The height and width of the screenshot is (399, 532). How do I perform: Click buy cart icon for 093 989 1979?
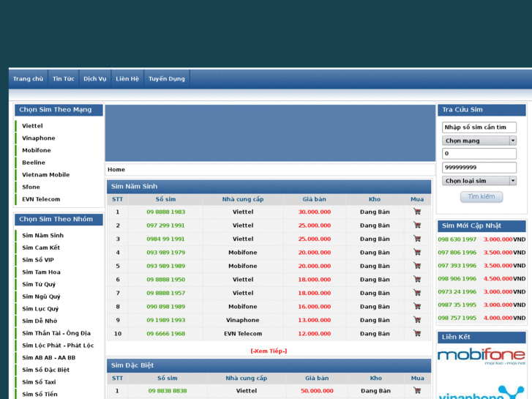pos(417,252)
